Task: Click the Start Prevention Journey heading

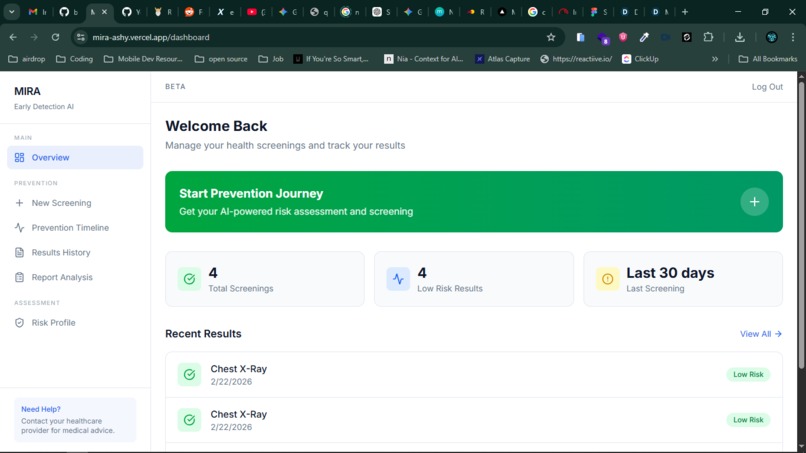Action: (x=251, y=193)
